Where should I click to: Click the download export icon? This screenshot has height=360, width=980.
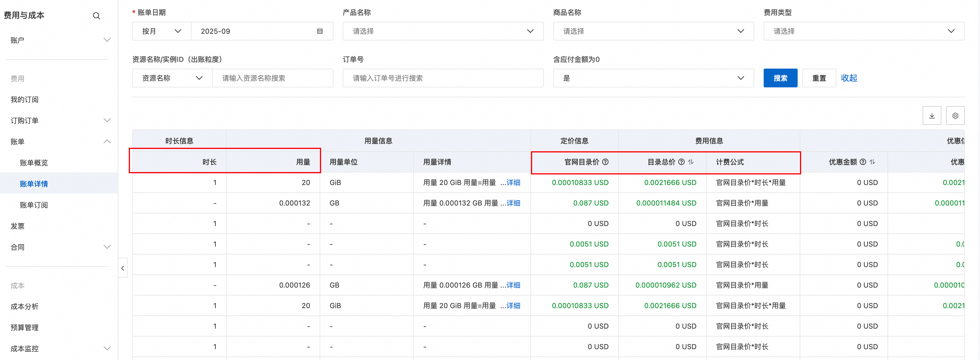coord(932,116)
